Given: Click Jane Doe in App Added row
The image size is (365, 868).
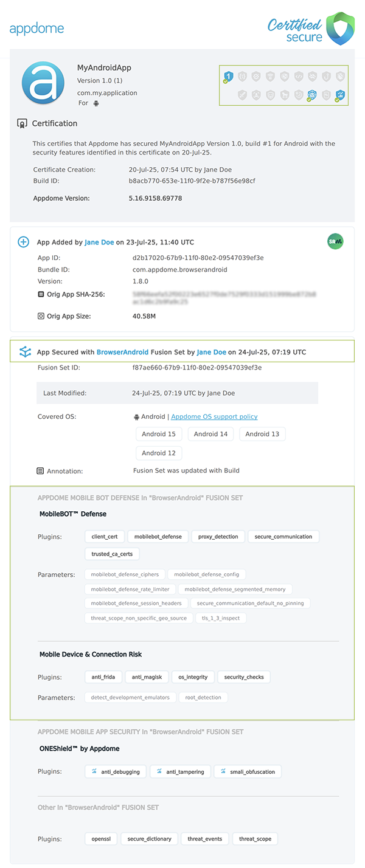Looking at the screenshot, I should [x=99, y=242].
